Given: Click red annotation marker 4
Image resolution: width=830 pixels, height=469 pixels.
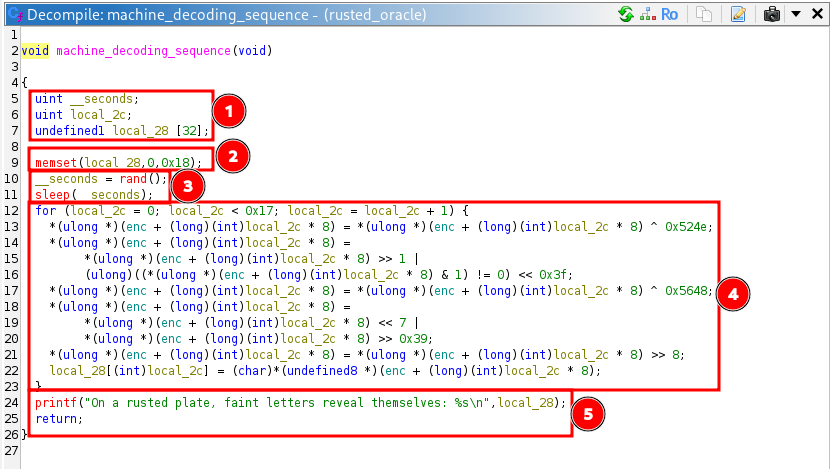Looking at the screenshot, I should click(733, 295).
